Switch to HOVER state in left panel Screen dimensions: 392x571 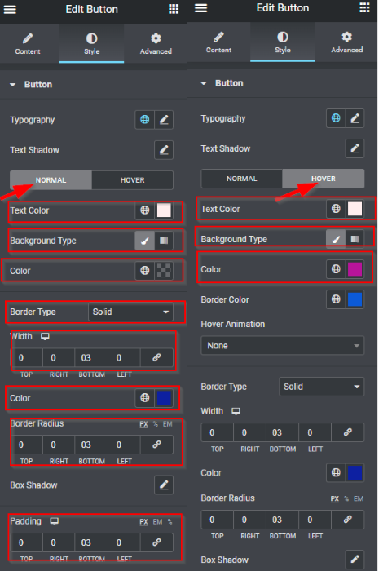pyautogui.click(x=133, y=180)
